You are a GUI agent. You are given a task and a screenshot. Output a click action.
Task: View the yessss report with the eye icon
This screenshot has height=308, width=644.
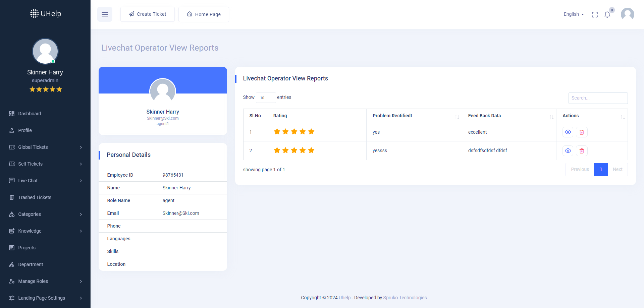pyautogui.click(x=568, y=151)
